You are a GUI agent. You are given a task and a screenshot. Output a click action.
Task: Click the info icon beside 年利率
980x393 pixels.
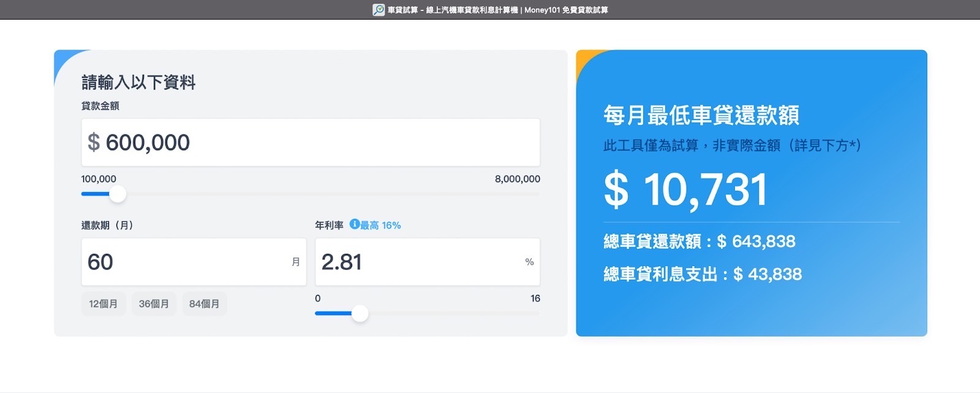[x=355, y=224]
